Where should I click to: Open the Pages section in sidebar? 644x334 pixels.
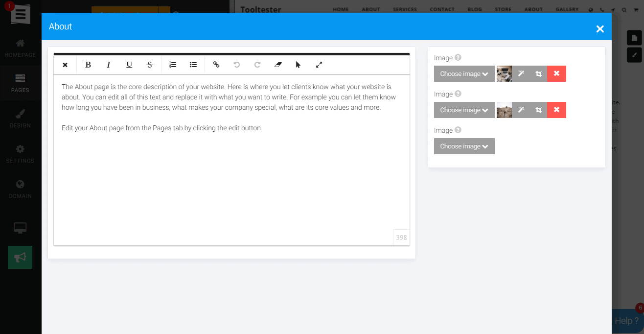click(x=20, y=83)
